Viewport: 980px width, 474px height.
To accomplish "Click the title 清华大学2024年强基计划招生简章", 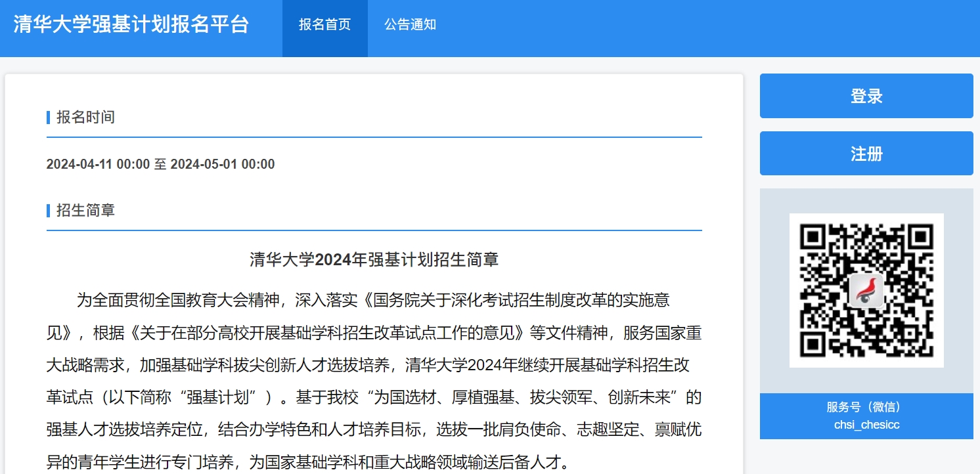I will (x=374, y=259).
